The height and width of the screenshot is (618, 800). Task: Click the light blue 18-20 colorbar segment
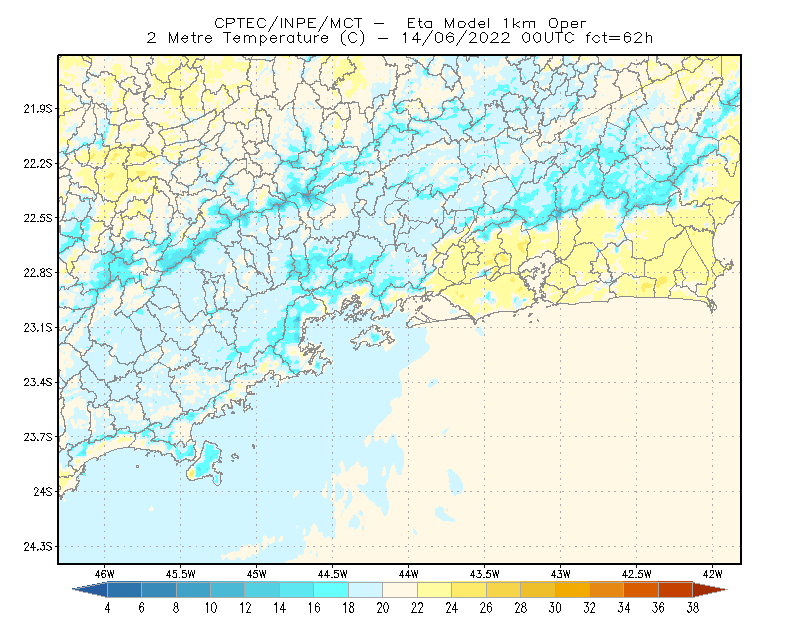point(366,590)
